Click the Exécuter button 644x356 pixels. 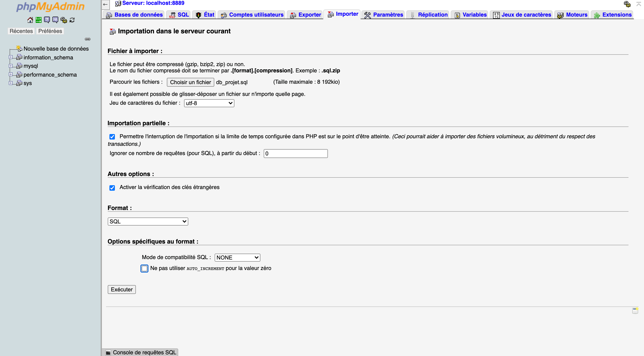[122, 289]
